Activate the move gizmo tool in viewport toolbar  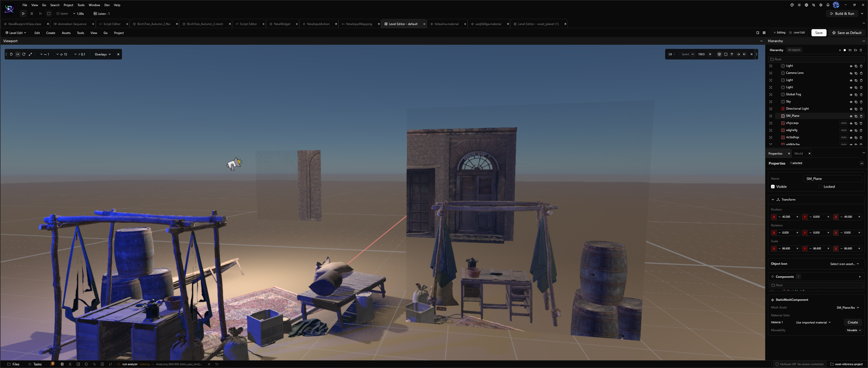click(17, 54)
